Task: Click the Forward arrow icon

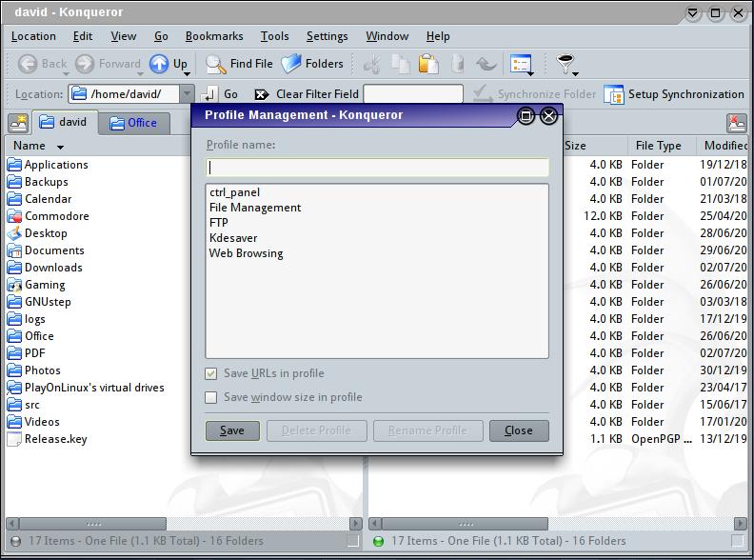Action: click(x=85, y=64)
